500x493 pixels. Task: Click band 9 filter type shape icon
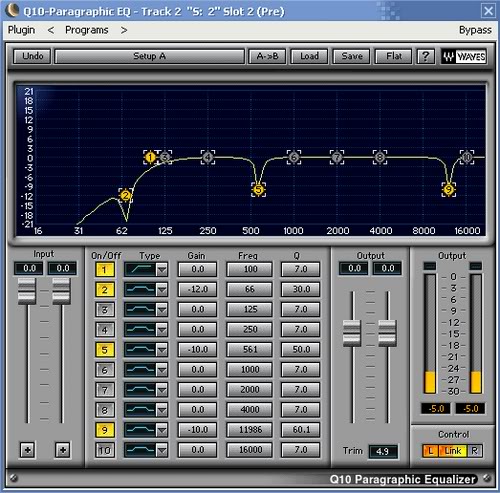coord(140,430)
